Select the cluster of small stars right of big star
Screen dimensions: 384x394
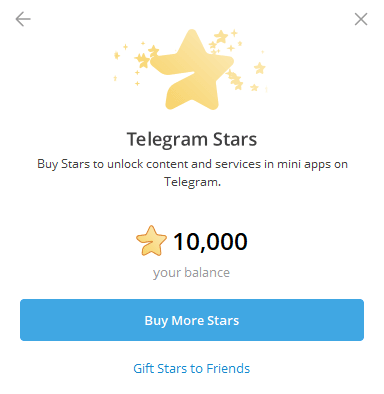pos(236,80)
